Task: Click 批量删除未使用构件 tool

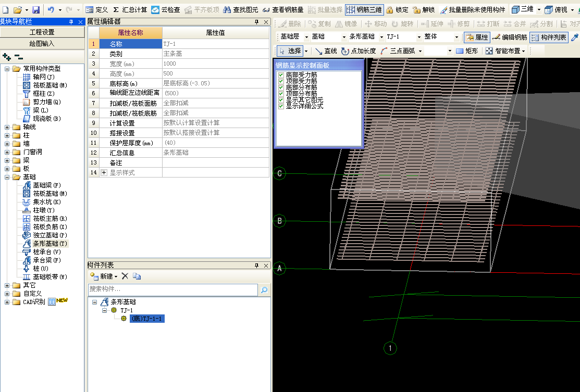Action: (x=472, y=10)
